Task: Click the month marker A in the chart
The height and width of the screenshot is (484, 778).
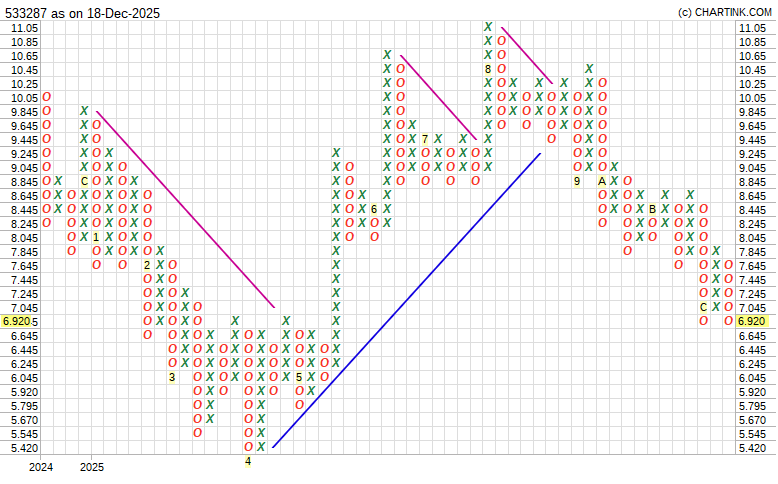Action: point(602,181)
